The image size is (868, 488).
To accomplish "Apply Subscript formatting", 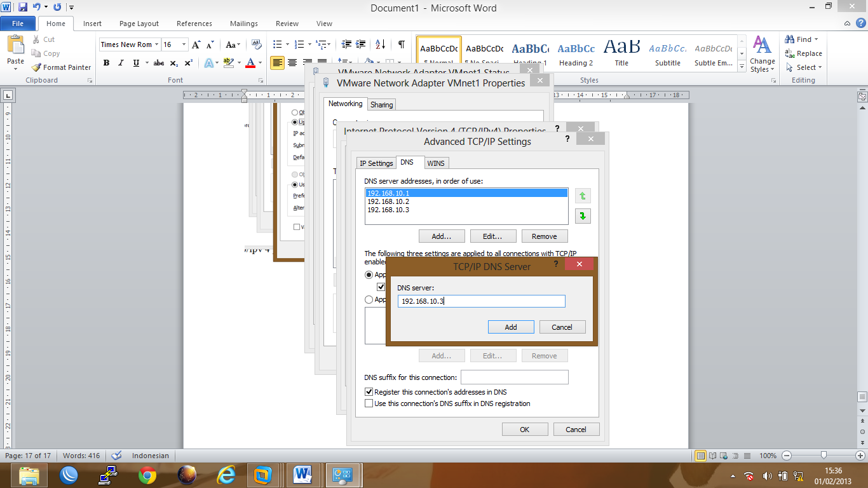I will point(174,63).
